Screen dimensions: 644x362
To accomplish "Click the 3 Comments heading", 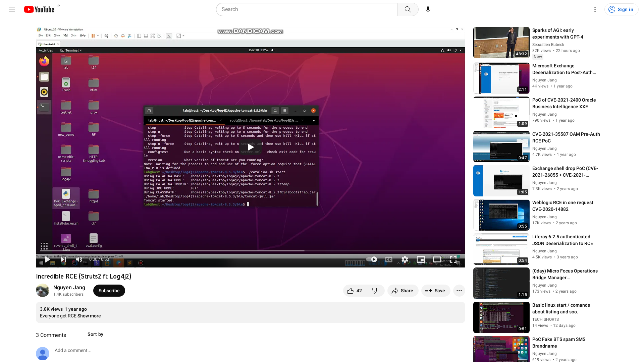I will click(51, 335).
